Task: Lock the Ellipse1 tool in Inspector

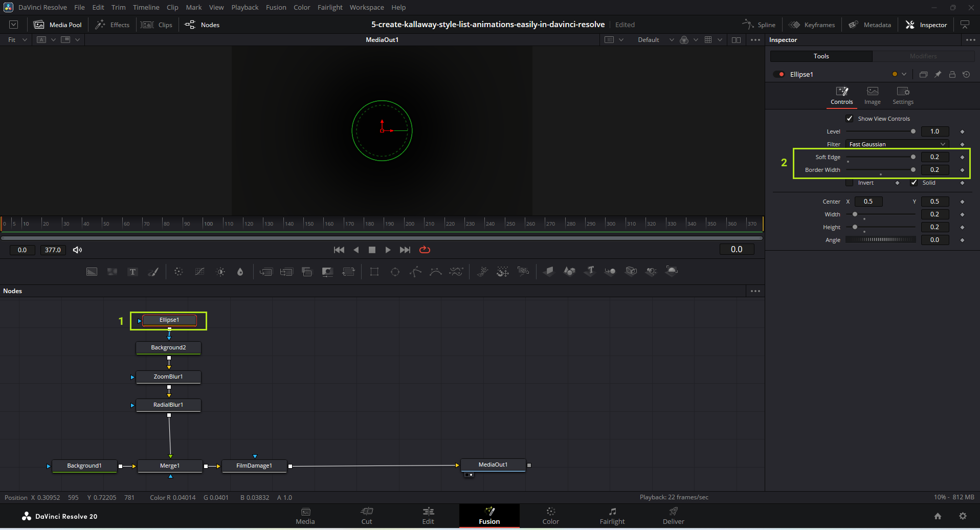Action: [x=952, y=74]
